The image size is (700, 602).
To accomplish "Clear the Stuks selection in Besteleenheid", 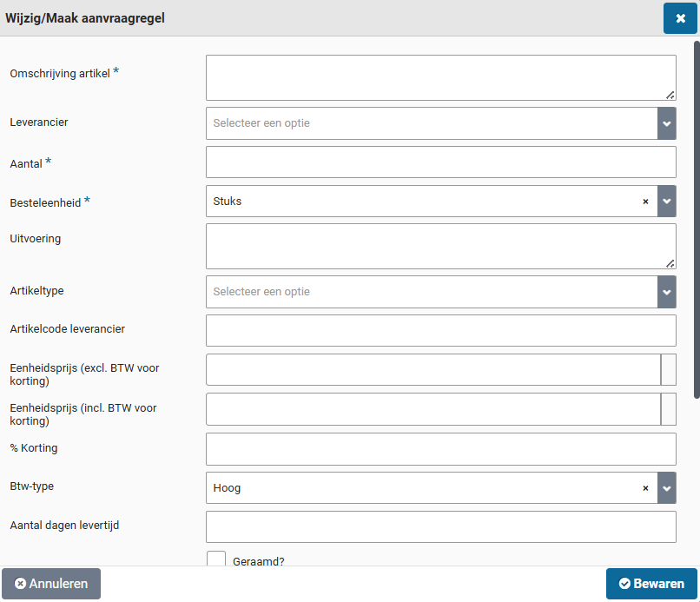I will 645,202.
